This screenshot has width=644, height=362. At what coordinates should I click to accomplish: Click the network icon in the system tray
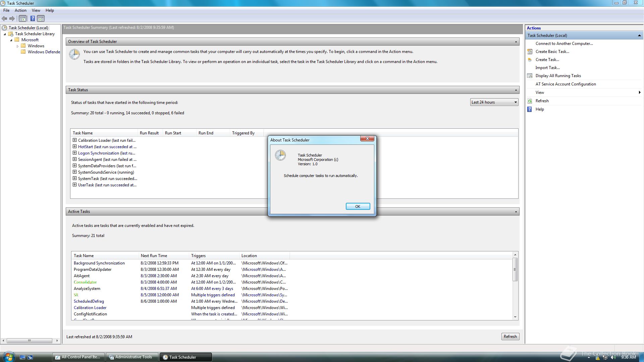click(x=605, y=358)
